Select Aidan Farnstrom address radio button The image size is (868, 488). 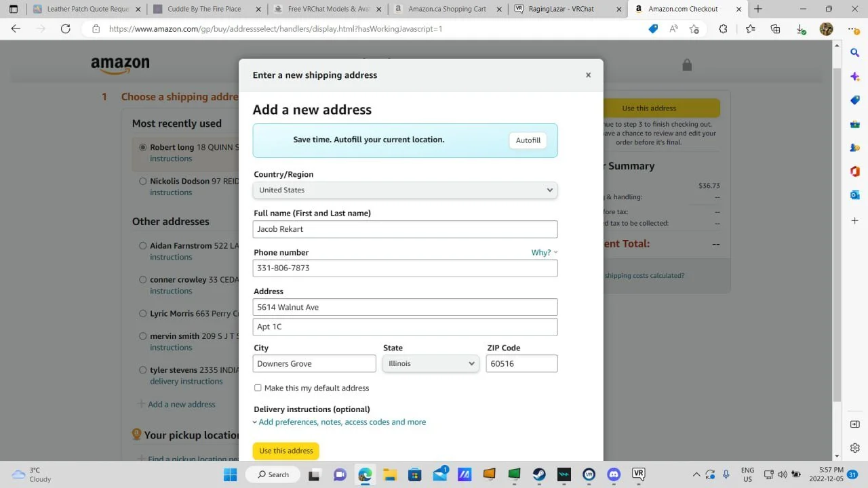[x=142, y=245]
